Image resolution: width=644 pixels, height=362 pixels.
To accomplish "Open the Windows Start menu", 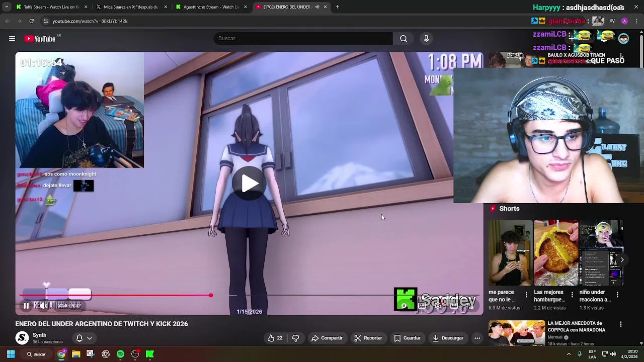I will point(11,354).
